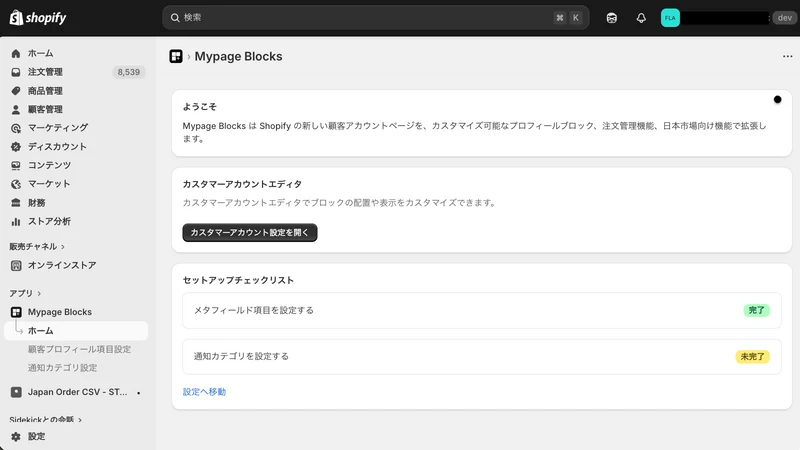Expand Sidekickとの会話 chevron
The image size is (800, 450).
coord(80,420)
